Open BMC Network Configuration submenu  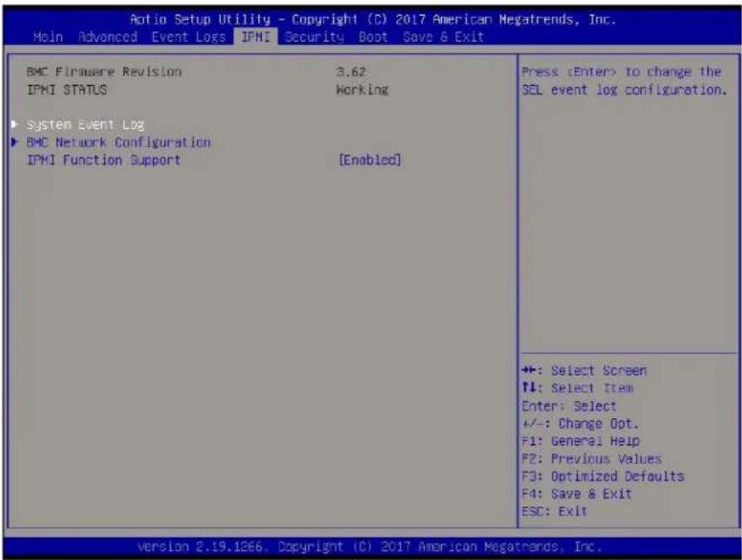click(118, 143)
